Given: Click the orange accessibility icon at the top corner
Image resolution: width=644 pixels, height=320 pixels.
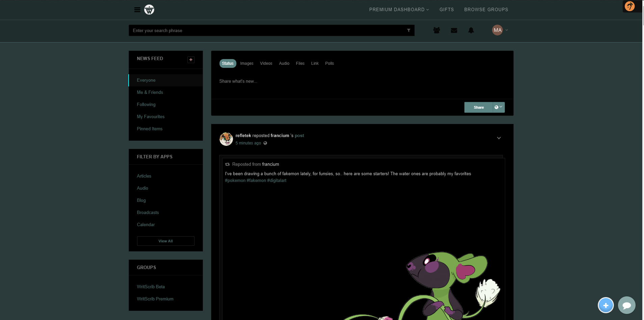Looking at the screenshot, I should (x=630, y=6).
